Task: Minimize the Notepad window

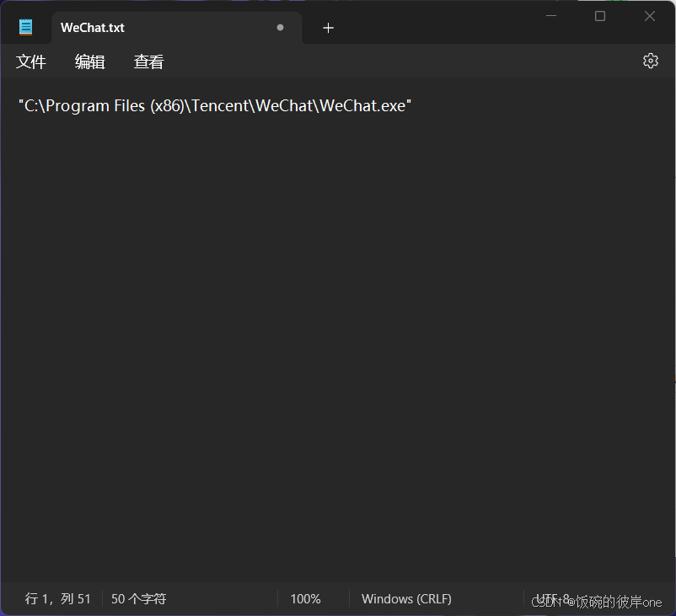Action: click(551, 16)
